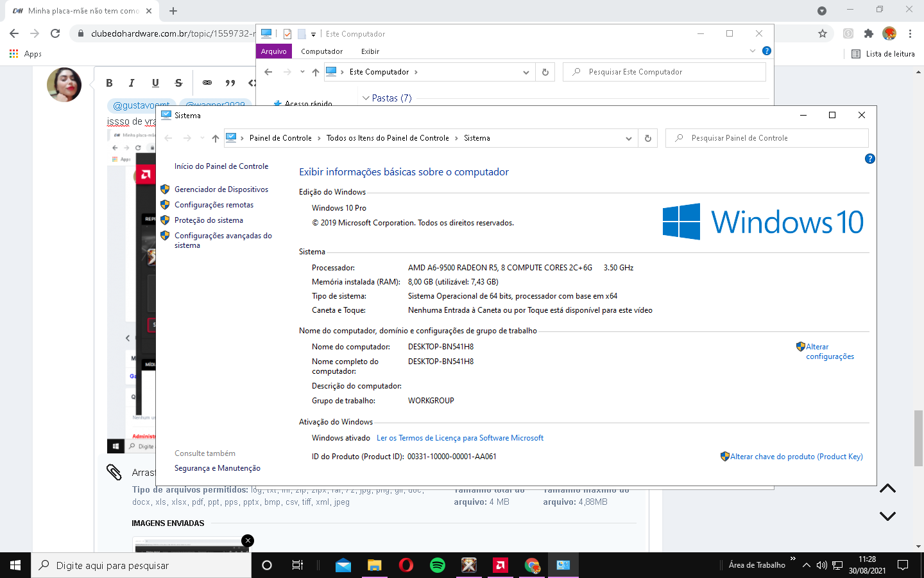Refresh the Este Computador window

tap(545, 72)
